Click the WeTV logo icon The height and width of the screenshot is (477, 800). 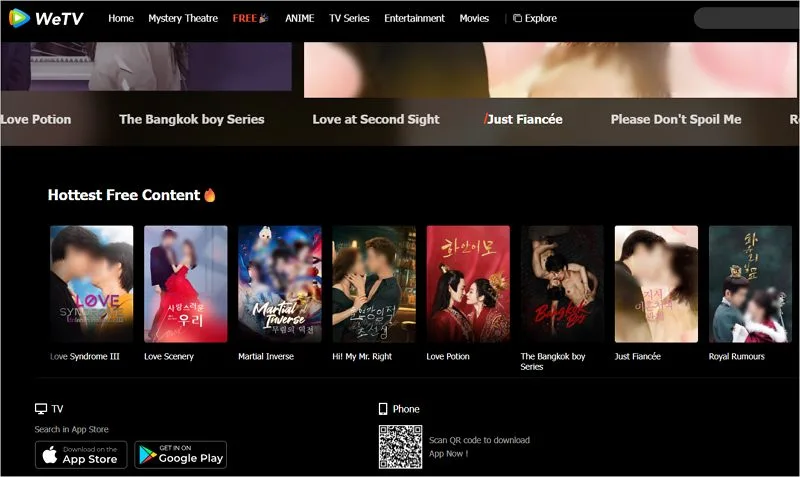(19, 18)
